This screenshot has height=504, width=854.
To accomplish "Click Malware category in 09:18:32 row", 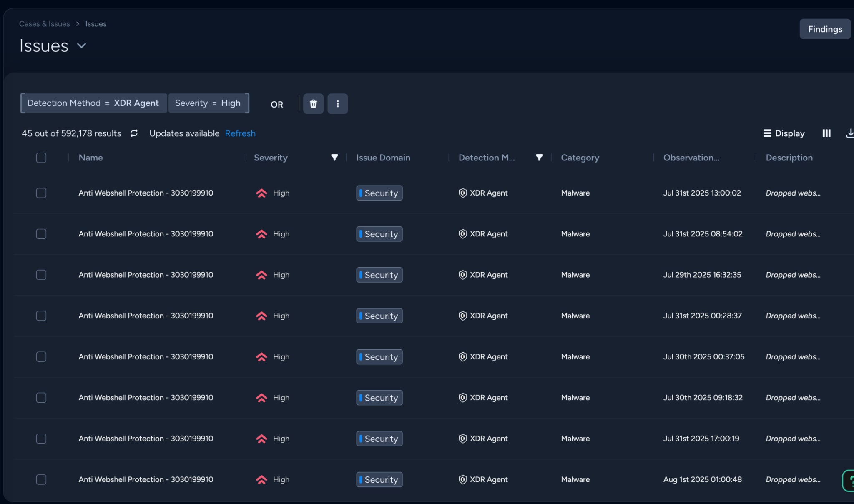I will (575, 398).
